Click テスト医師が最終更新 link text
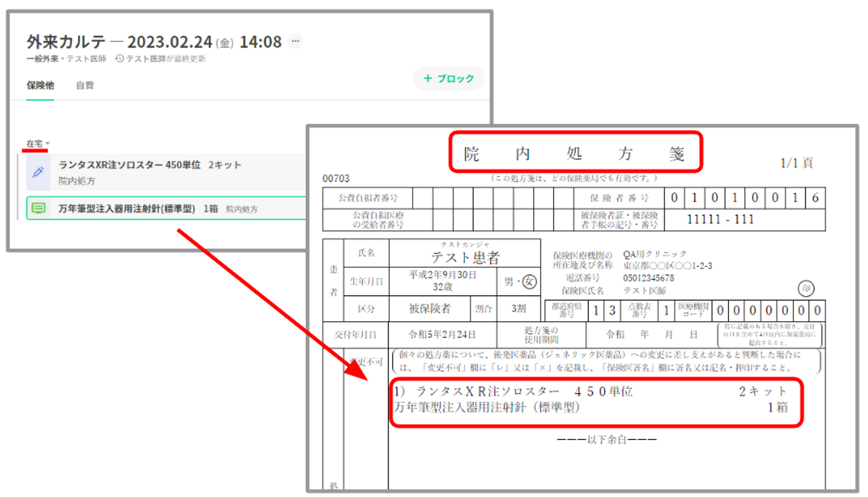This screenshot has width=868, height=497. pyautogui.click(x=165, y=59)
